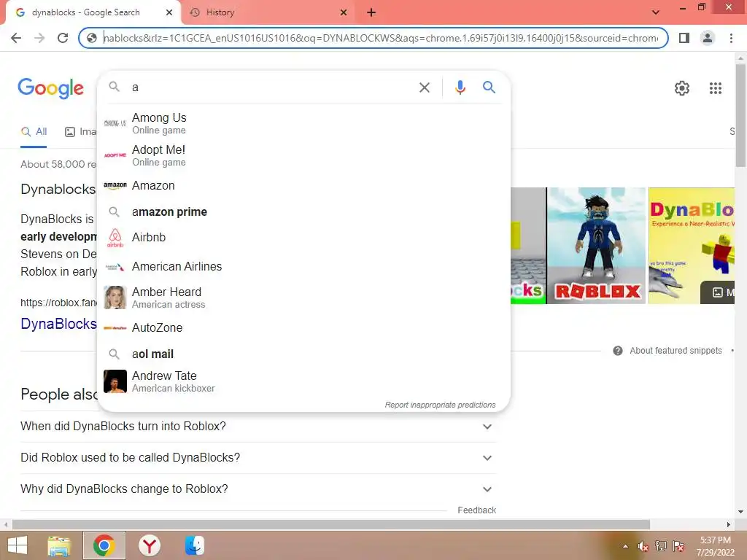Open the Chrome profile avatar
The image size is (747, 560).
[x=708, y=38]
